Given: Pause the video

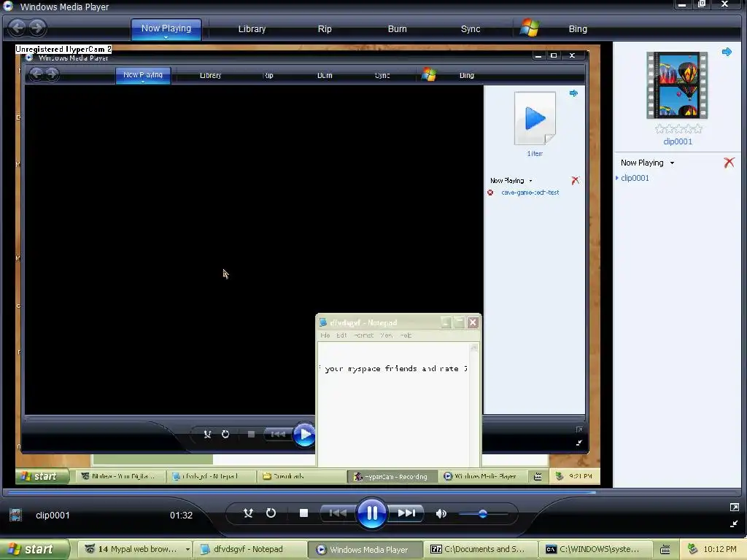Looking at the screenshot, I should tap(371, 513).
